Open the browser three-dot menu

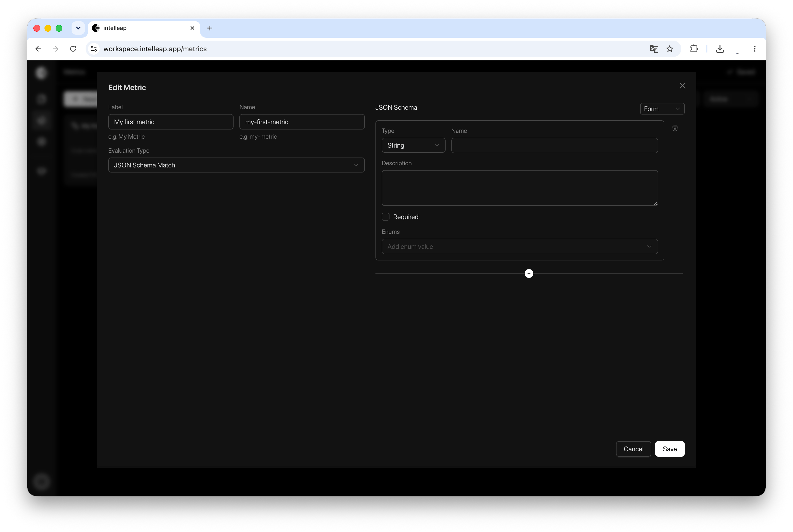point(755,49)
